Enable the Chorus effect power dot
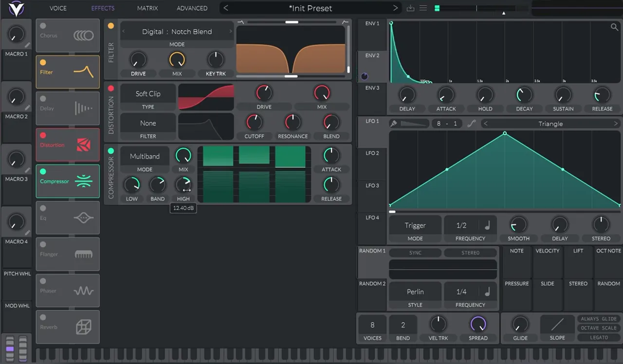The width and height of the screenshot is (623, 364). click(43, 26)
